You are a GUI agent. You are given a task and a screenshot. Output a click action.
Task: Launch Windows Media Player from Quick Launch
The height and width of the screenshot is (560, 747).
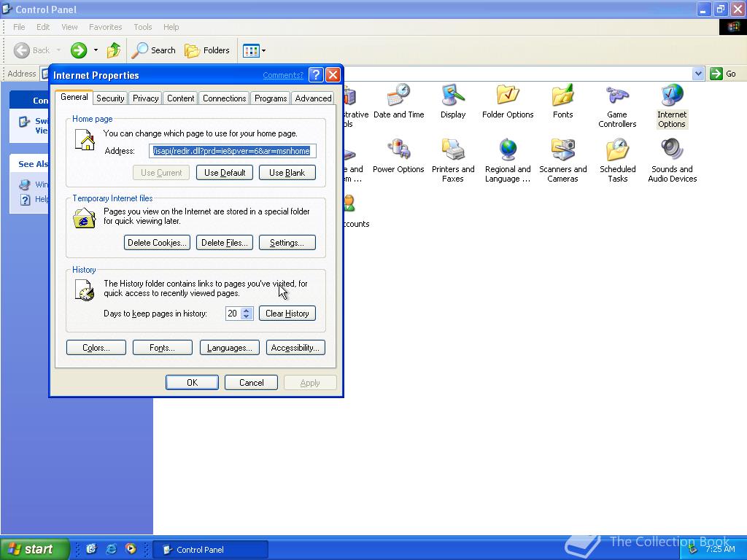coord(131,549)
